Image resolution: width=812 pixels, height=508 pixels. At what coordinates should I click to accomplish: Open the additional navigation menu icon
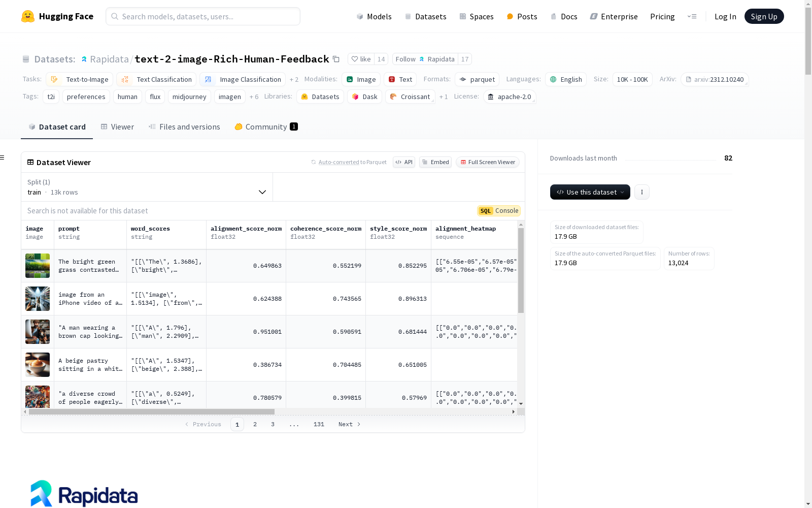[692, 16]
